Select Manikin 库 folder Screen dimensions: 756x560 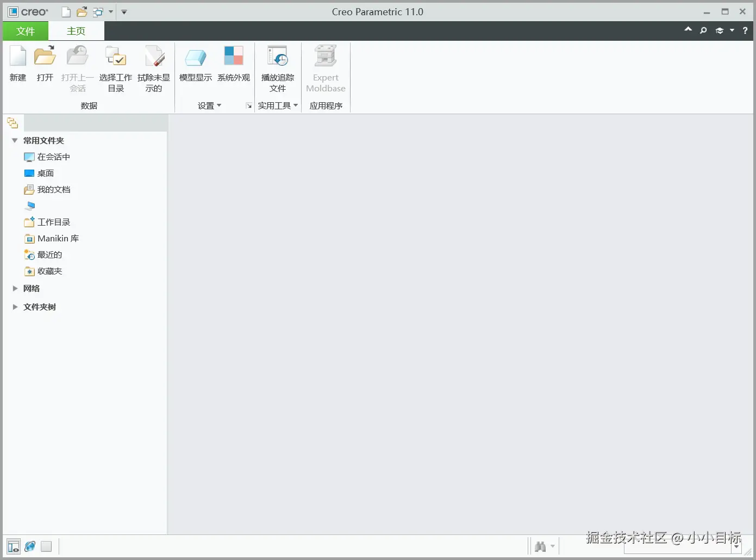(x=52, y=239)
